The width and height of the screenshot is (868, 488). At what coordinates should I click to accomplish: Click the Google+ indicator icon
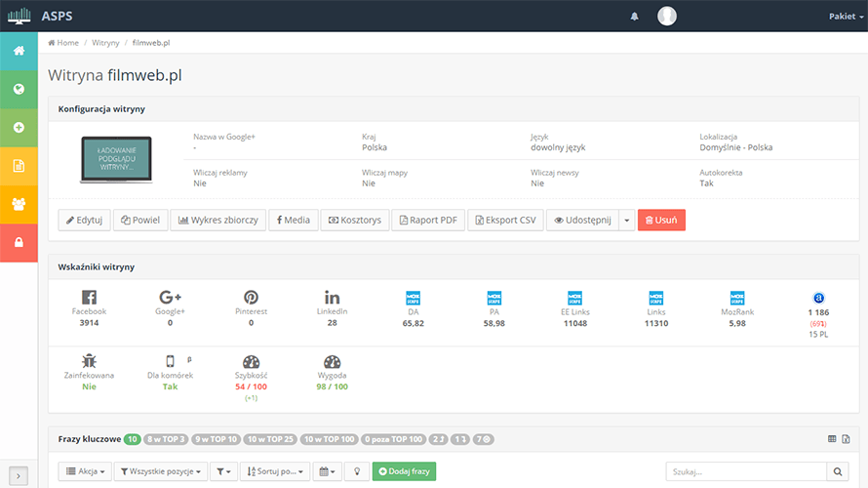click(170, 298)
